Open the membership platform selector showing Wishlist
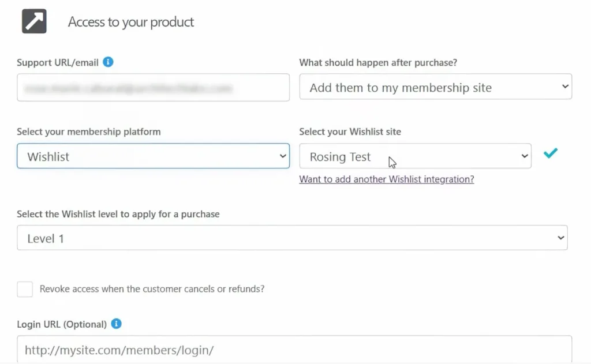 (x=153, y=156)
